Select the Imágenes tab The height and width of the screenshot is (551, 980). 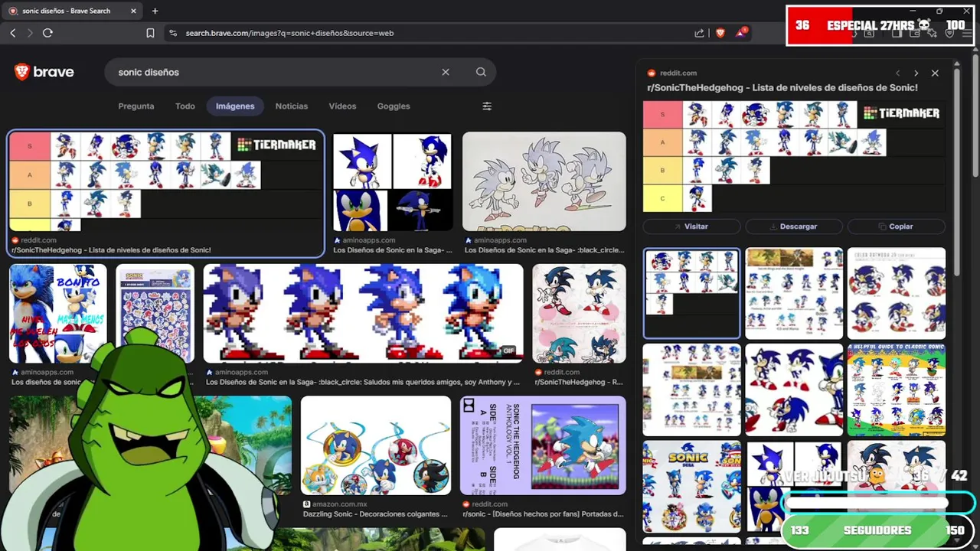pos(235,106)
